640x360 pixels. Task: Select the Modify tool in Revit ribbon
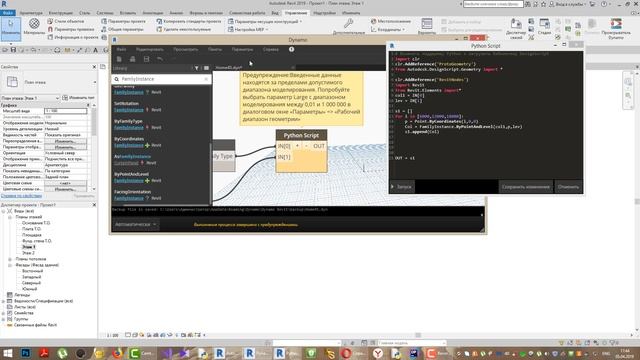point(11,28)
